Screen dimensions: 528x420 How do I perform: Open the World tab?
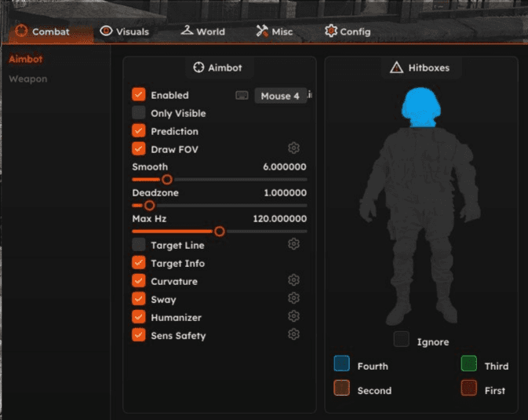coord(203,31)
